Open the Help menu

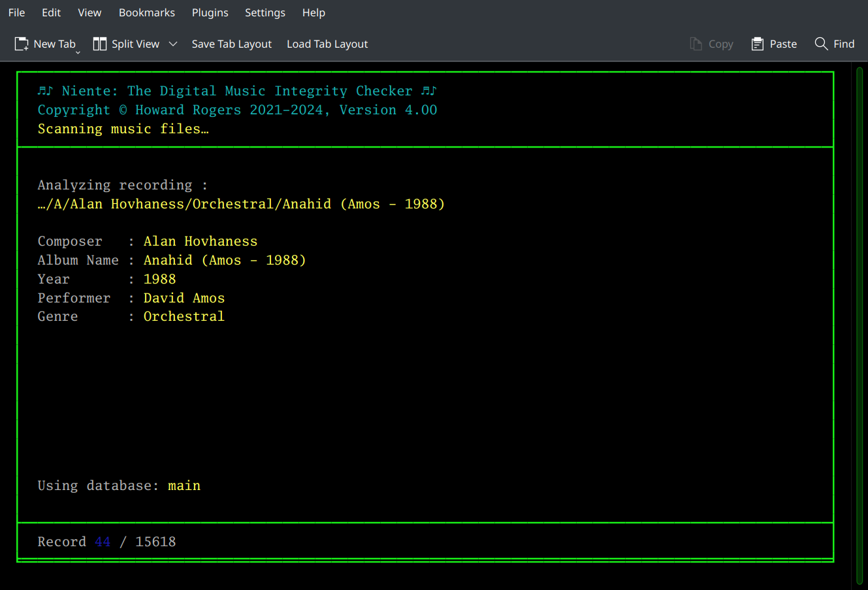point(313,12)
